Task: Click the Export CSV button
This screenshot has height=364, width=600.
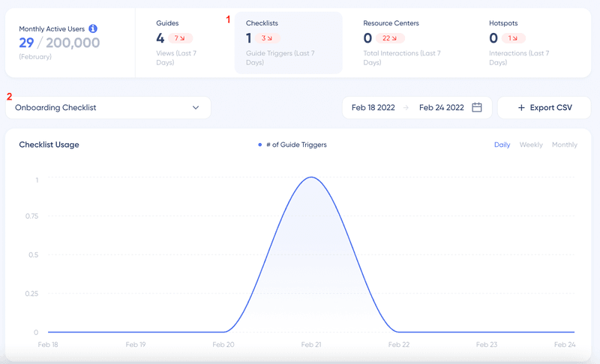Action: 544,108
